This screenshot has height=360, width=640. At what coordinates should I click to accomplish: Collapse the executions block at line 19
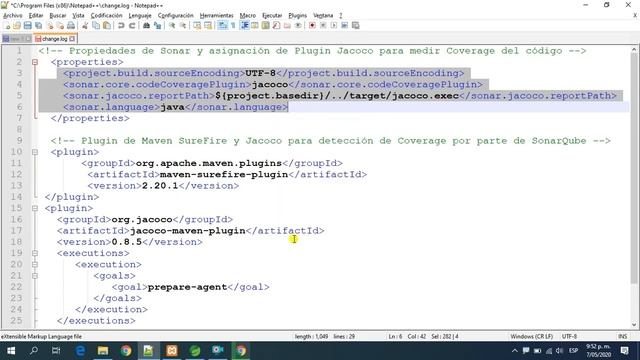[35, 253]
